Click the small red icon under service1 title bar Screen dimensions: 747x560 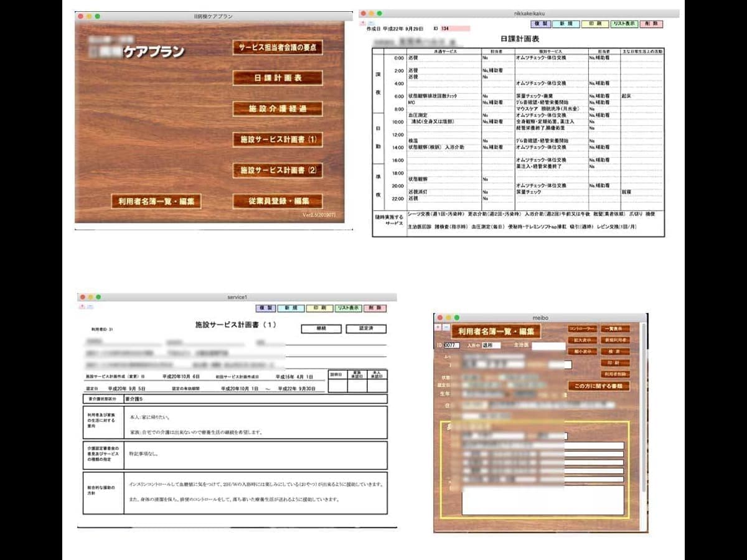coord(82,307)
